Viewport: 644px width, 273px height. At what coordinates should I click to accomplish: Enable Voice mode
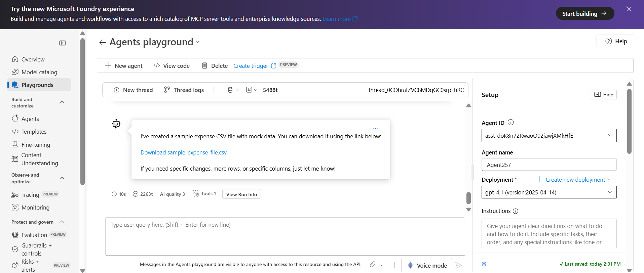click(x=427, y=265)
